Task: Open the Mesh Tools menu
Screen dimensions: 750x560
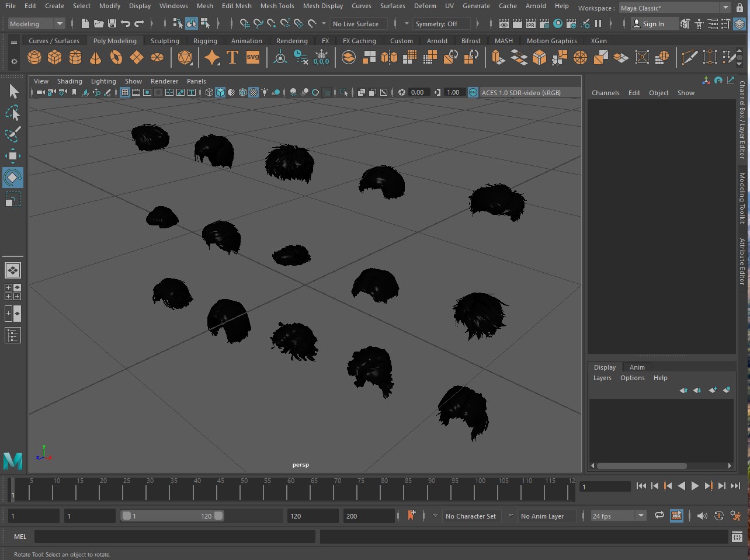Action: 277,6
